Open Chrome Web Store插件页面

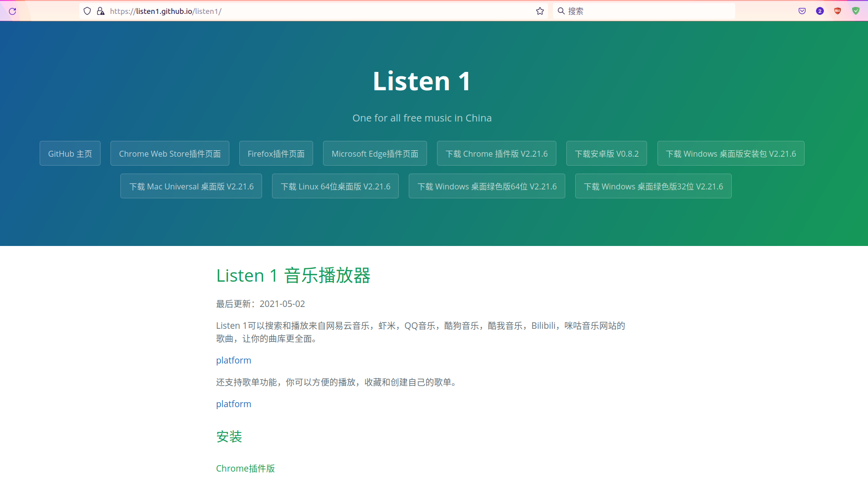click(170, 154)
